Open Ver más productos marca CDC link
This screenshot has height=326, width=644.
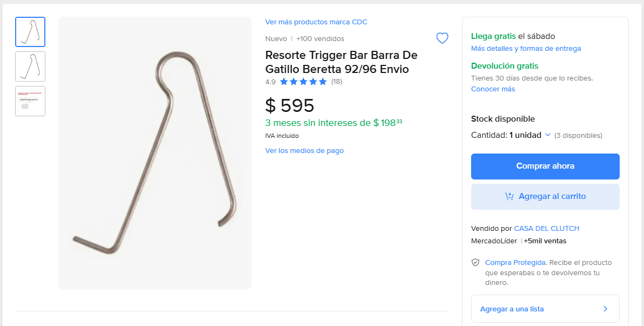[x=316, y=22]
